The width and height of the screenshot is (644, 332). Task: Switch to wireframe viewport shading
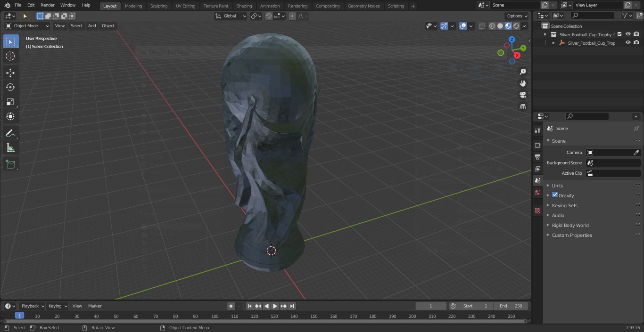point(492,26)
